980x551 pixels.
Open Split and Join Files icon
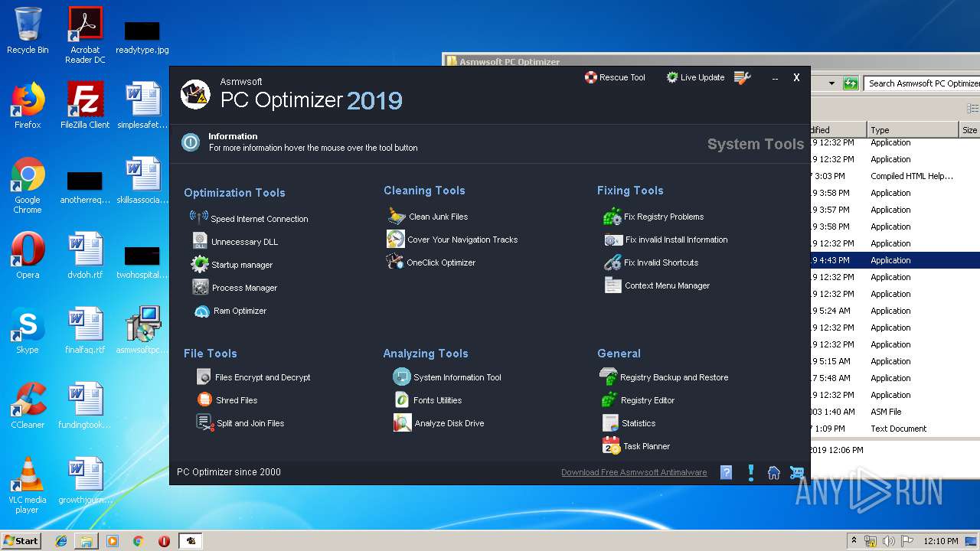[x=204, y=422]
